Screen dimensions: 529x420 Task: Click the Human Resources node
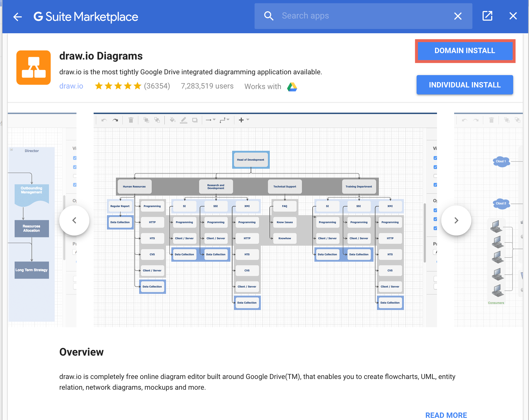[134, 187]
